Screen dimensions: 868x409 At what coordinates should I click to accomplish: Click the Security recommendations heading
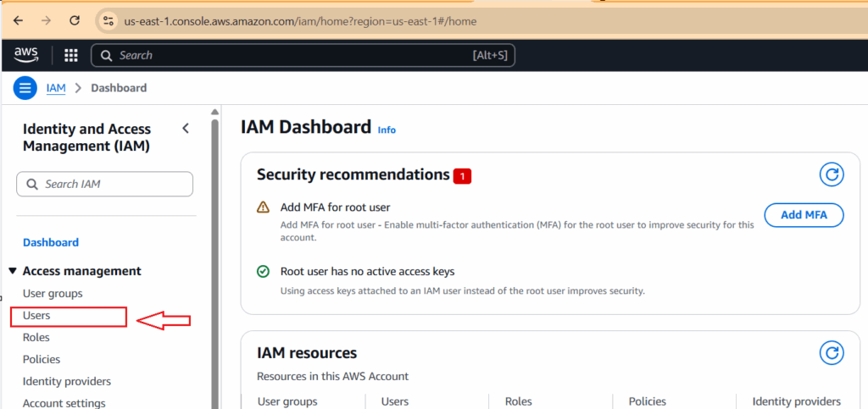pos(353,174)
